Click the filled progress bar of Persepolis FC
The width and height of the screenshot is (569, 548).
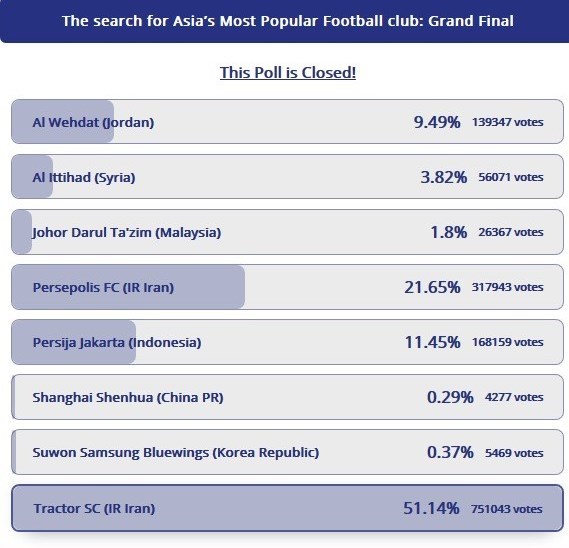click(128, 287)
